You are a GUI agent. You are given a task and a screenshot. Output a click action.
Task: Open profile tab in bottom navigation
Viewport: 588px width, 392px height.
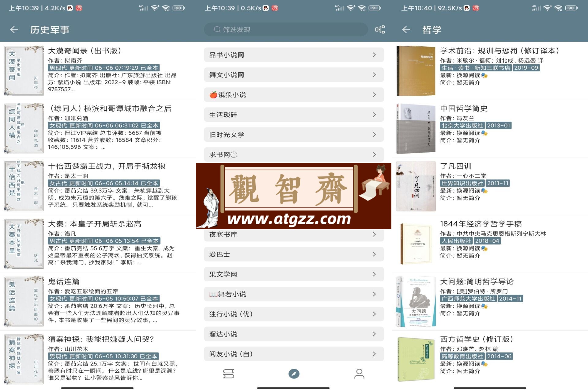tap(359, 374)
